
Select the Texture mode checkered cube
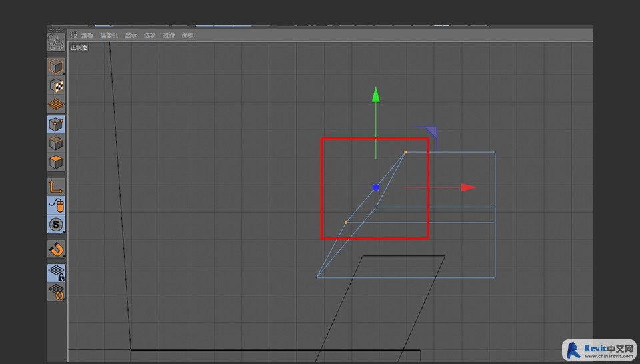point(56,86)
